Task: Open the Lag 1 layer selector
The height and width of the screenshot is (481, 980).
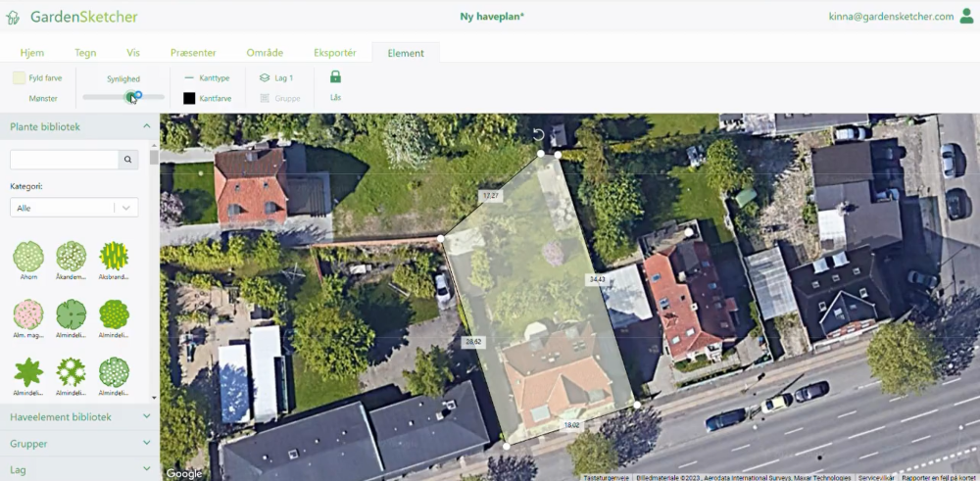Action: pos(276,77)
